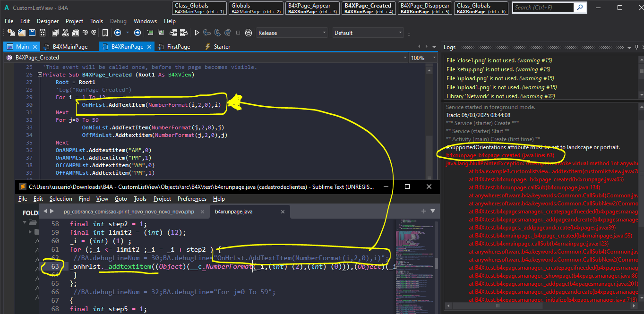Click the Navigate Forward arrow icon

pyautogui.click(x=137, y=33)
